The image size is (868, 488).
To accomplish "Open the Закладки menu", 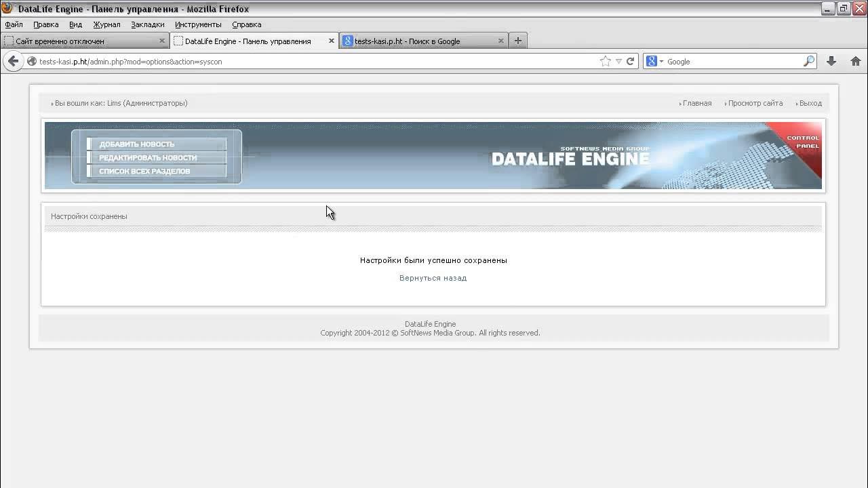I will (x=148, y=24).
